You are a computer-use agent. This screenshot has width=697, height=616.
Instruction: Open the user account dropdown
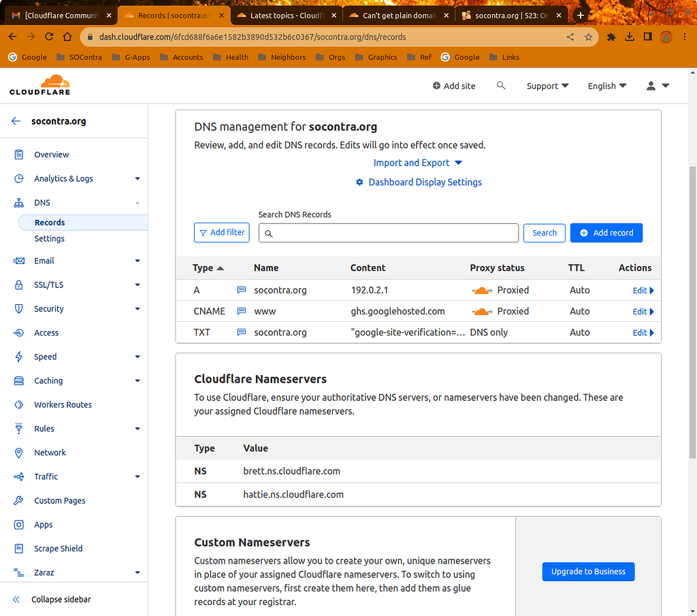point(658,86)
